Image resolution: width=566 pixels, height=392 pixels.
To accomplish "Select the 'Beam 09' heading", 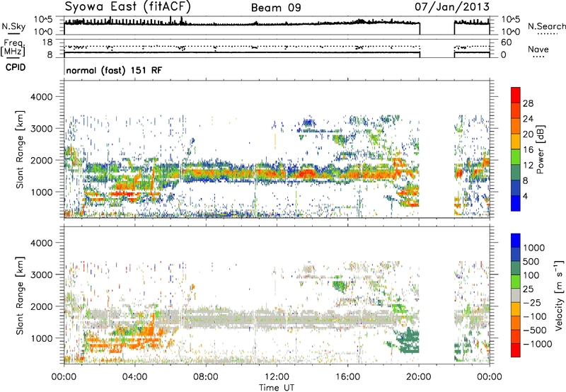I will click(x=276, y=8).
